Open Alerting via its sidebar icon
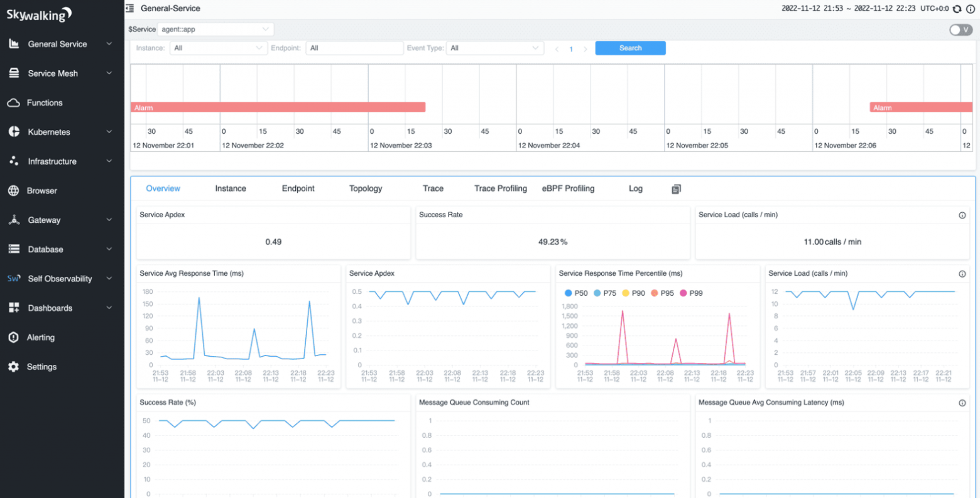This screenshot has width=980, height=498. [13, 338]
